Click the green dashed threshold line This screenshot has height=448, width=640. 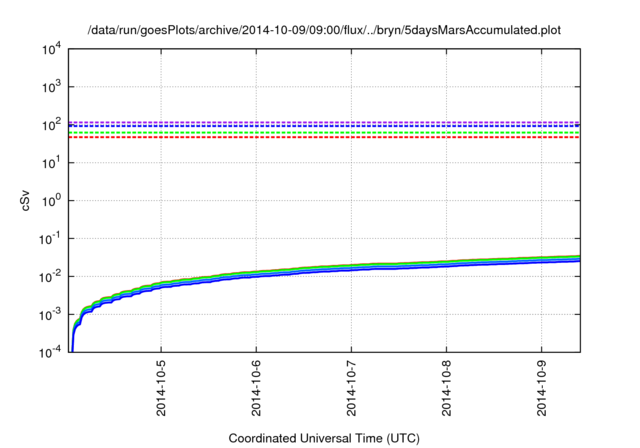coord(324,133)
